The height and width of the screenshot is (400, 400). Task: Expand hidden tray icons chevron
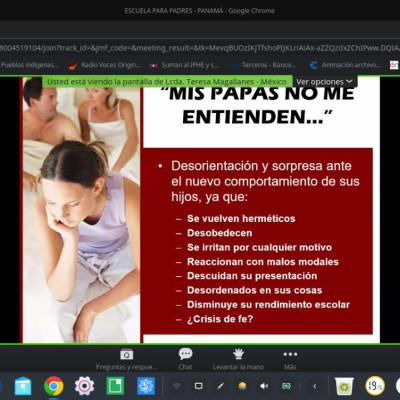pyautogui.click(x=315, y=386)
